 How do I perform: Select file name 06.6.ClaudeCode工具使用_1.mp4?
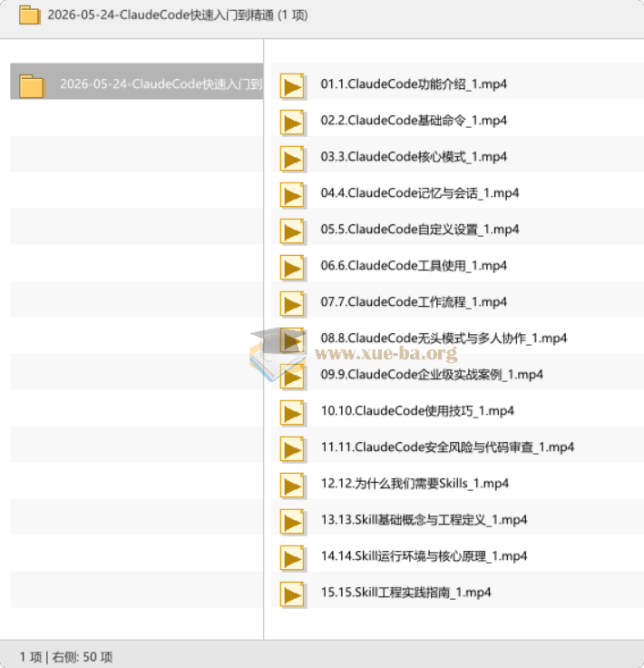(x=414, y=265)
